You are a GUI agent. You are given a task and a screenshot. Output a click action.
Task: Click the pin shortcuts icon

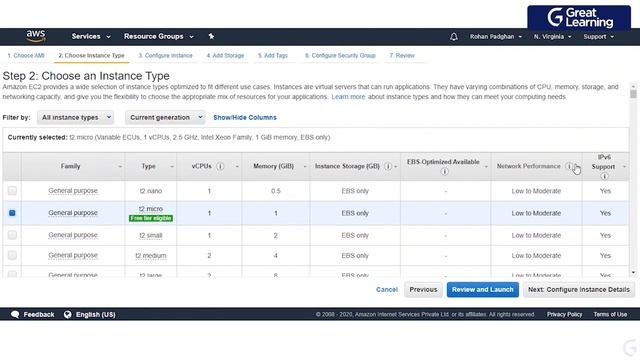point(211,36)
